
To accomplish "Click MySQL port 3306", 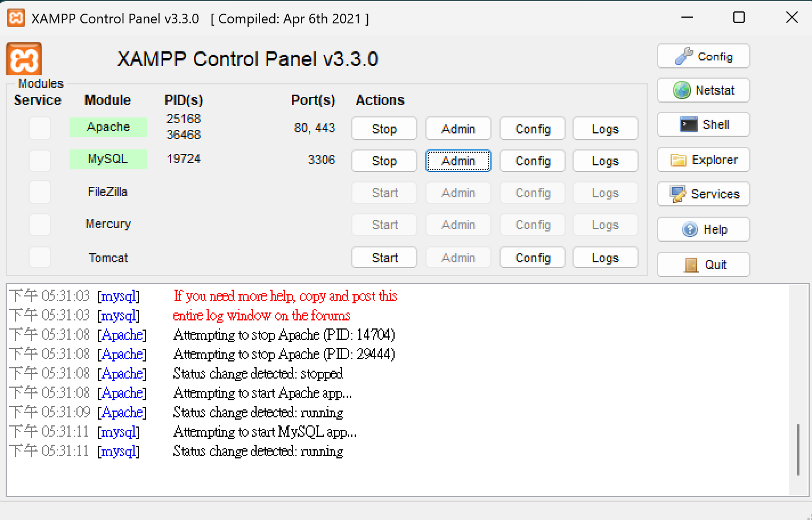I will click(322, 160).
